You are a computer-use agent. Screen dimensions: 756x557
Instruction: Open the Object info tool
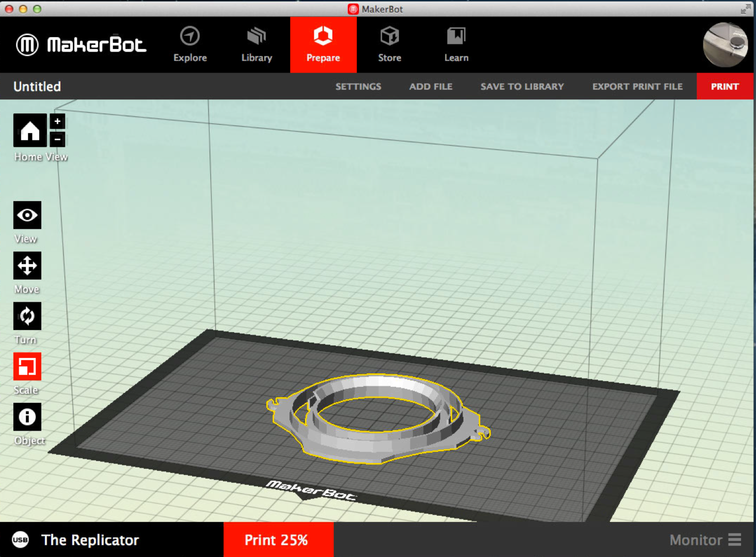27,417
